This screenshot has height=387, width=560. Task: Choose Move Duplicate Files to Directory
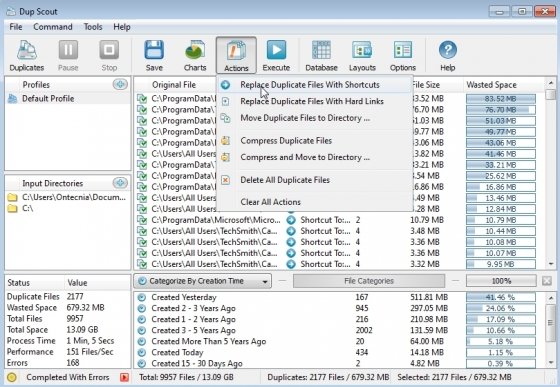(x=314, y=118)
